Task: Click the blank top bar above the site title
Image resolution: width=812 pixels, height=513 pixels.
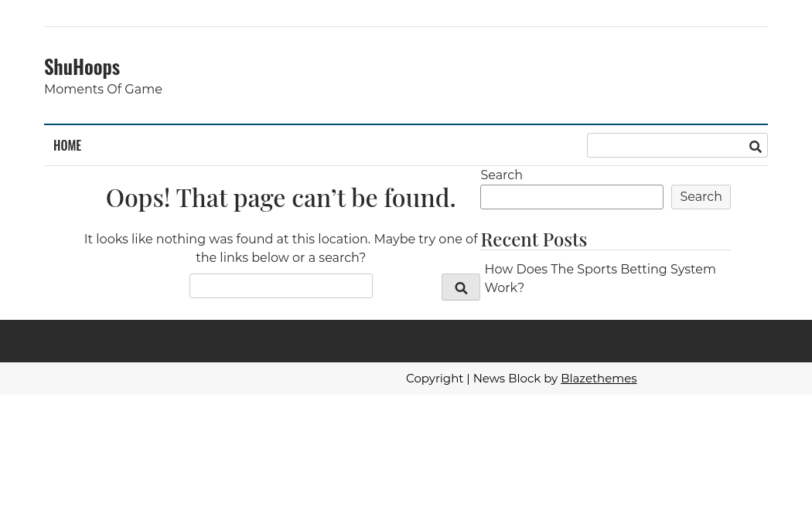Action: tap(406, 13)
